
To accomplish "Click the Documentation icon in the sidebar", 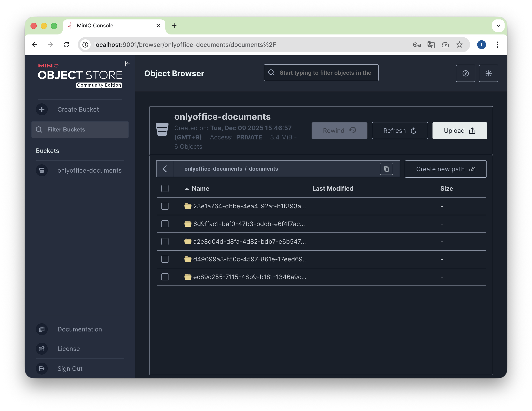I will tap(42, 329).
